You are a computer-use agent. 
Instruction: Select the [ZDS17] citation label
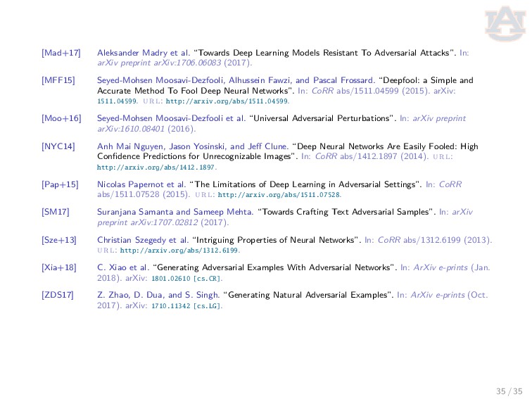coord(58,295)
